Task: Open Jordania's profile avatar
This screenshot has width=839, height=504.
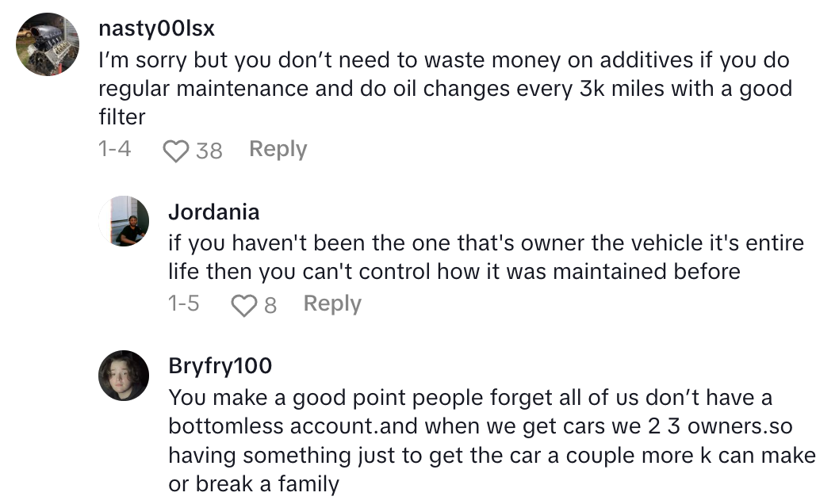Action: pyautogui.click(x=124, y=221)
